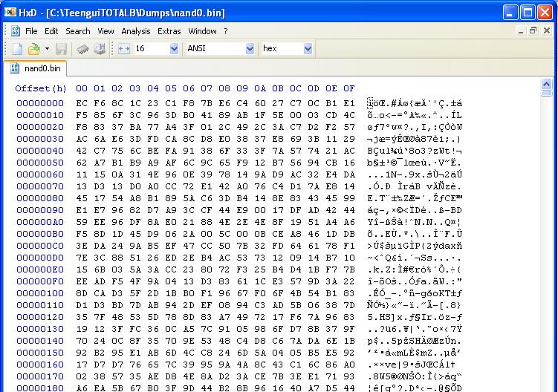Click offset row 00000080

point(40,198)
